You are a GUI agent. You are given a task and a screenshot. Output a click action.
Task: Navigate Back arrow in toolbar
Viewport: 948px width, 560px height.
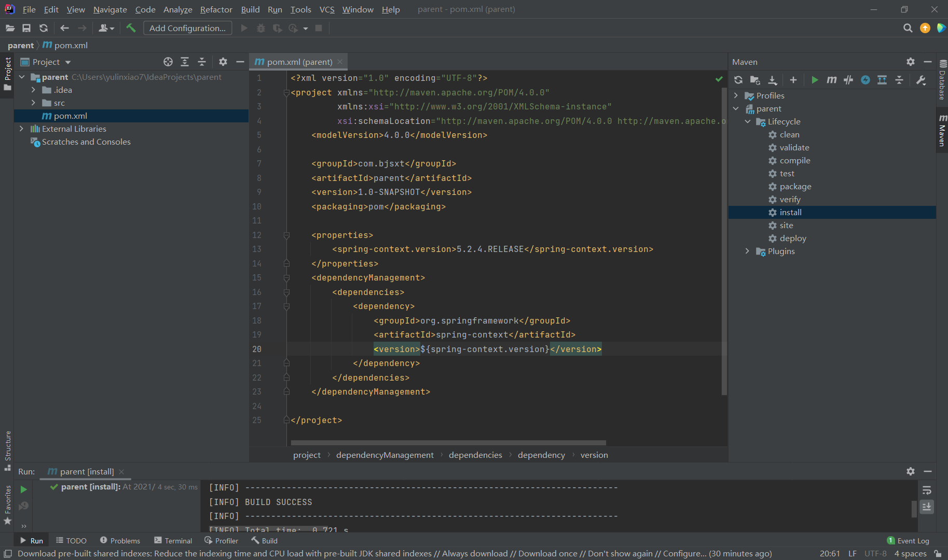64,28
